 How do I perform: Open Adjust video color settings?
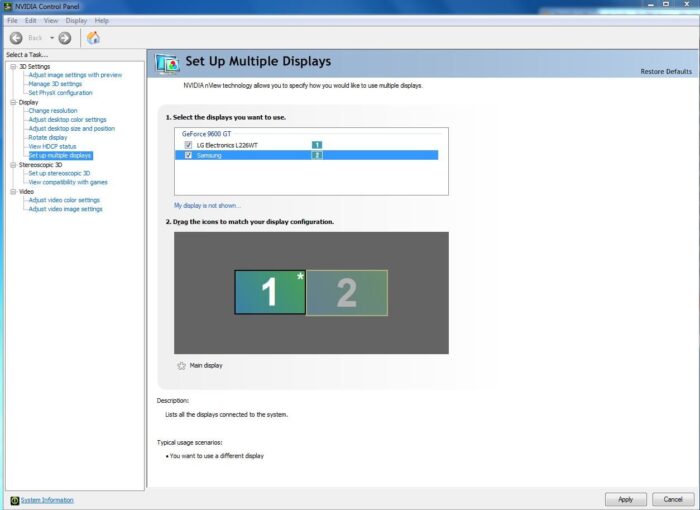pyautogui.click(x=64, y=200)
